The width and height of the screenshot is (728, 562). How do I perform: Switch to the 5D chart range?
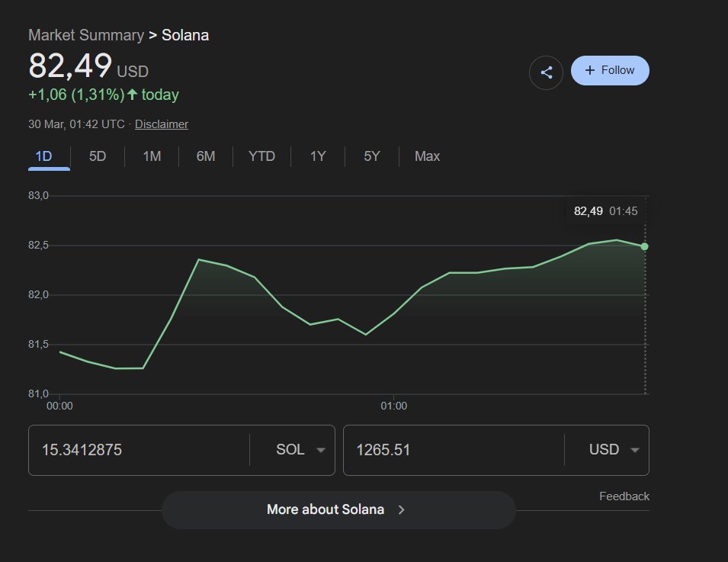(x=98, y=156)
